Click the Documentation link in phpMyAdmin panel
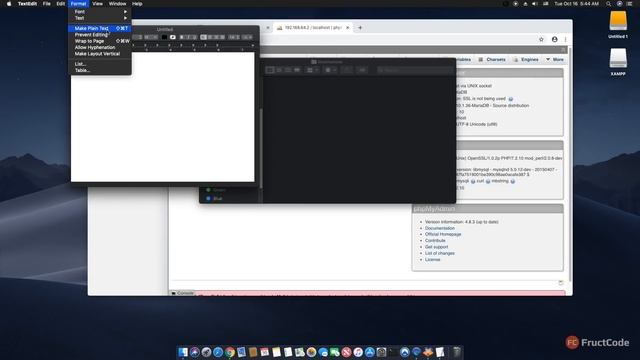The image size is (640, 360). point(440,228)
